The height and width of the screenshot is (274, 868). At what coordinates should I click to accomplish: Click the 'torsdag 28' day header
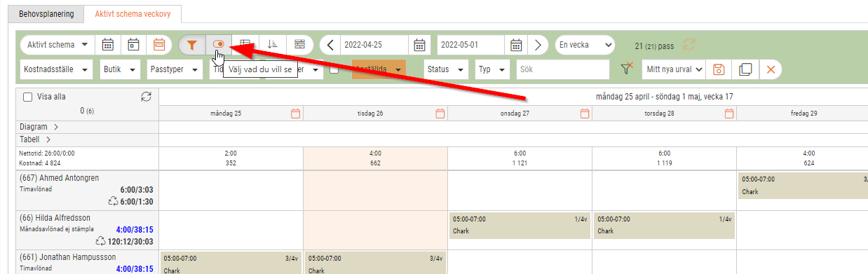click(x=659, y=113)
